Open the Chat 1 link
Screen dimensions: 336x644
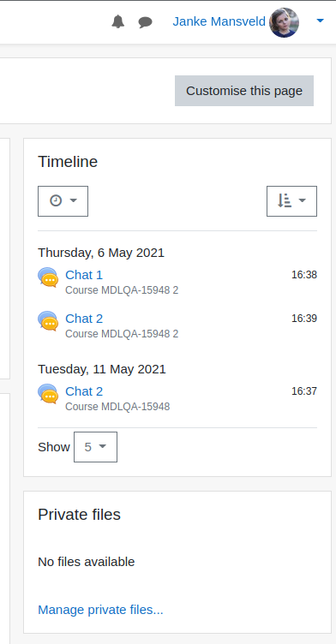pyautogui.click(x=84, y=275)
